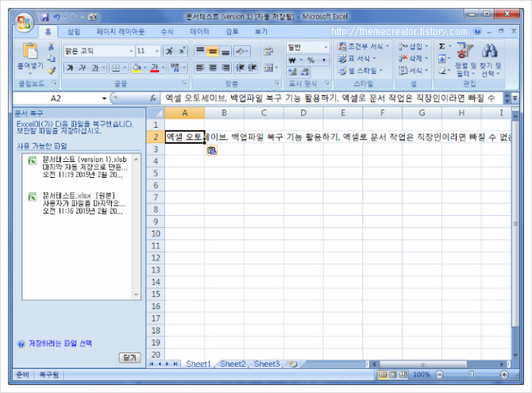Screen dimensions: 532x393
Task: Click wrap text icon
Action: click(x=268, y=51)
